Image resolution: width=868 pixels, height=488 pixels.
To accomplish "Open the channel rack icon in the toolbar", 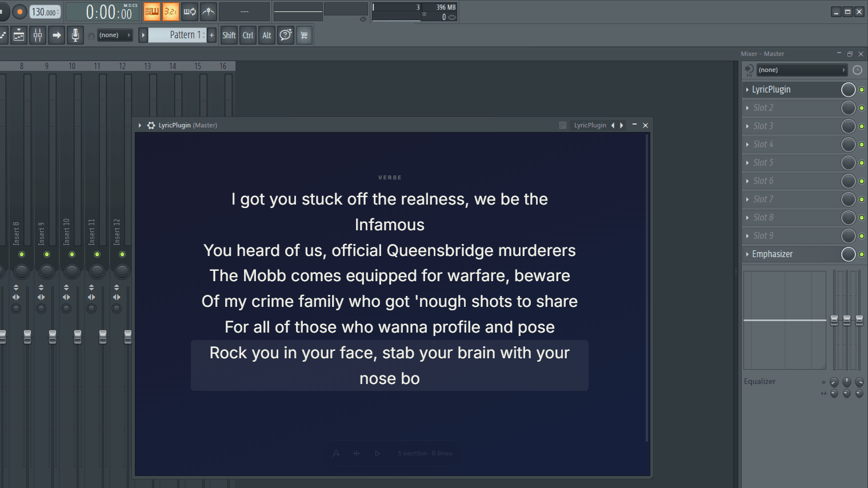I will pos(19,35).
